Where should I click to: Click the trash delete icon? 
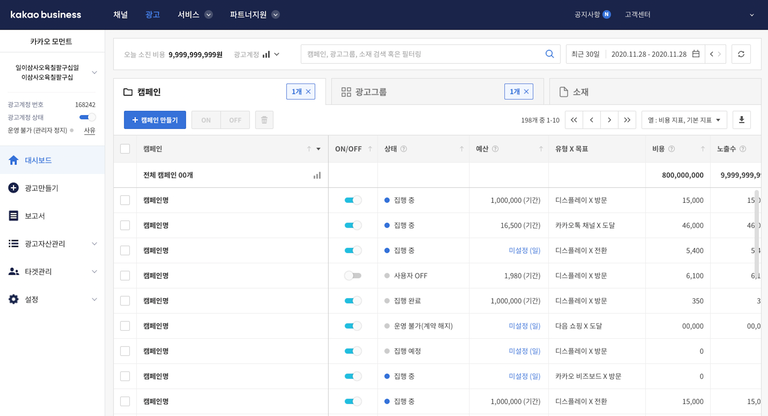click(264, 120)
